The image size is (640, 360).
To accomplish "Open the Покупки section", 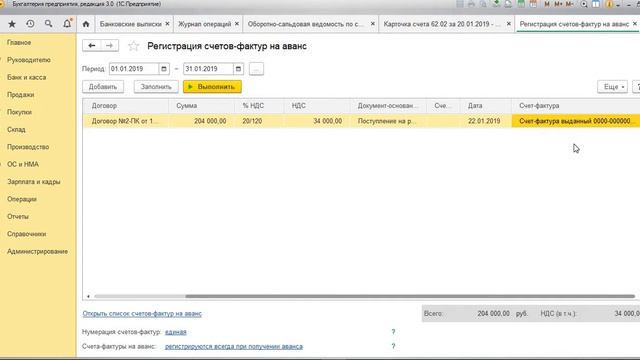I will point(19,112).
